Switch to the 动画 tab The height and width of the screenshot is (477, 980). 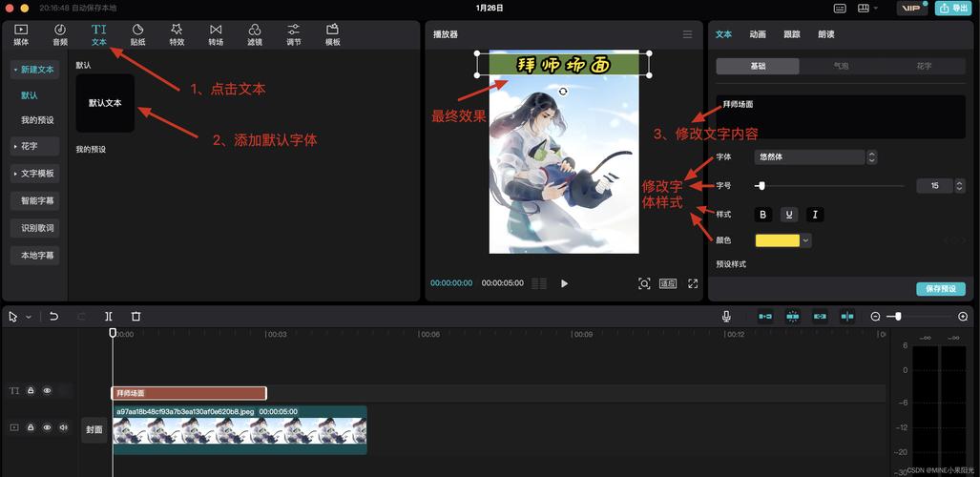758,34
